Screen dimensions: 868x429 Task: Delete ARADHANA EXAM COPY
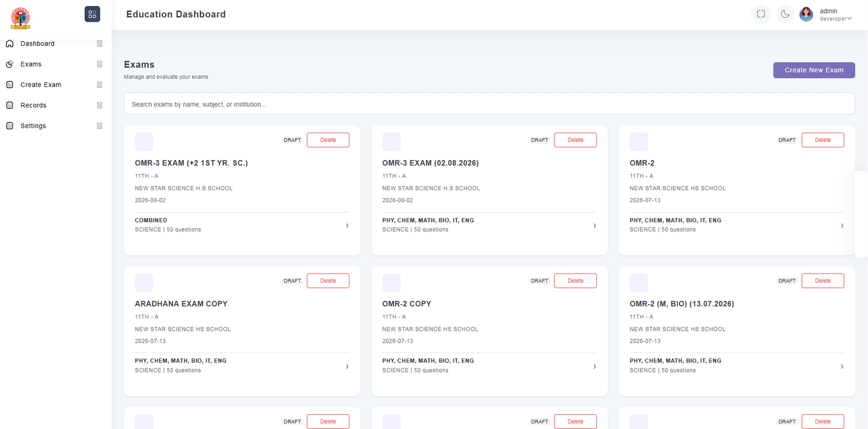pos(328,281)
